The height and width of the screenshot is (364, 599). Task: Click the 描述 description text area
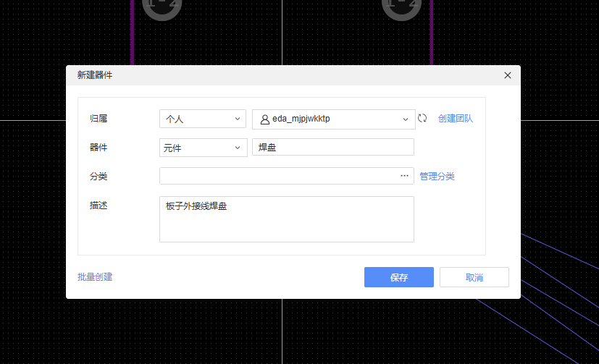[287, 219]
